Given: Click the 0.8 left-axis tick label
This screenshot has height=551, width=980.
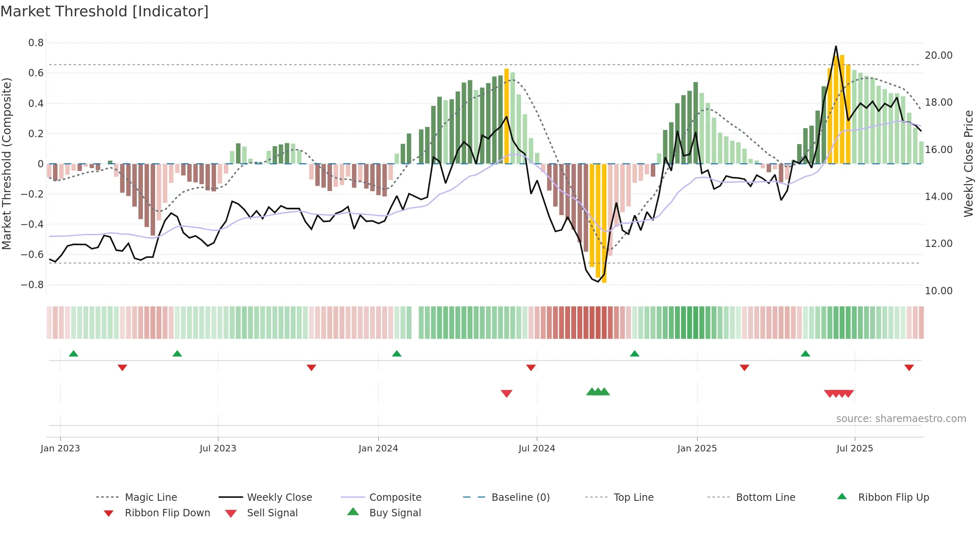Looking at the screenshot, I should 36,43.
